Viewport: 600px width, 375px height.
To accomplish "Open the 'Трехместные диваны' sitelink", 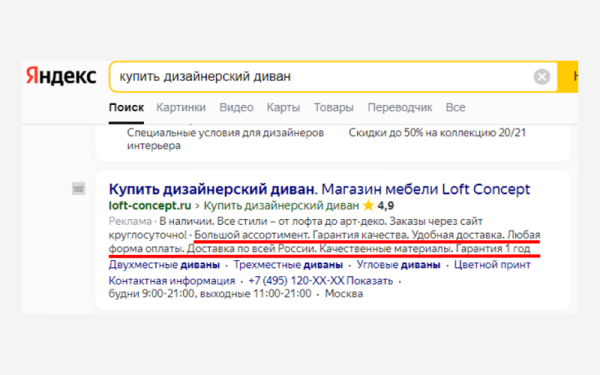I will tap(288, 265).
